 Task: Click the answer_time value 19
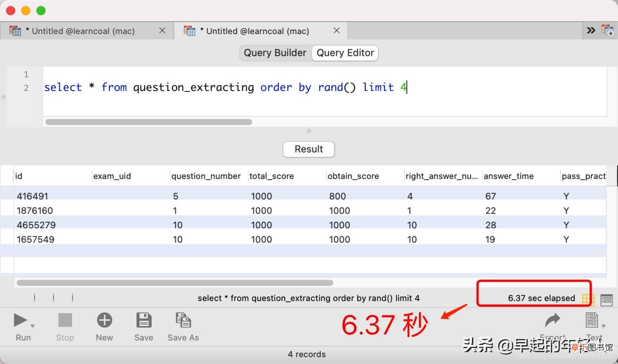[x=490, y=239]
